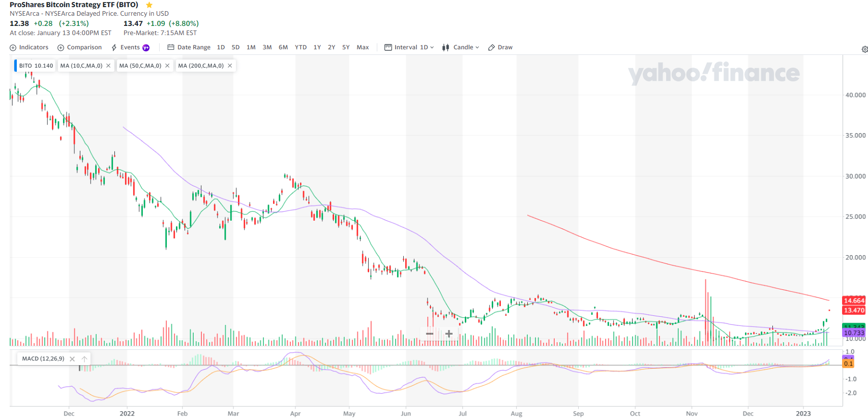Remove the MACD (12,26,9) panel

point(72,359)
